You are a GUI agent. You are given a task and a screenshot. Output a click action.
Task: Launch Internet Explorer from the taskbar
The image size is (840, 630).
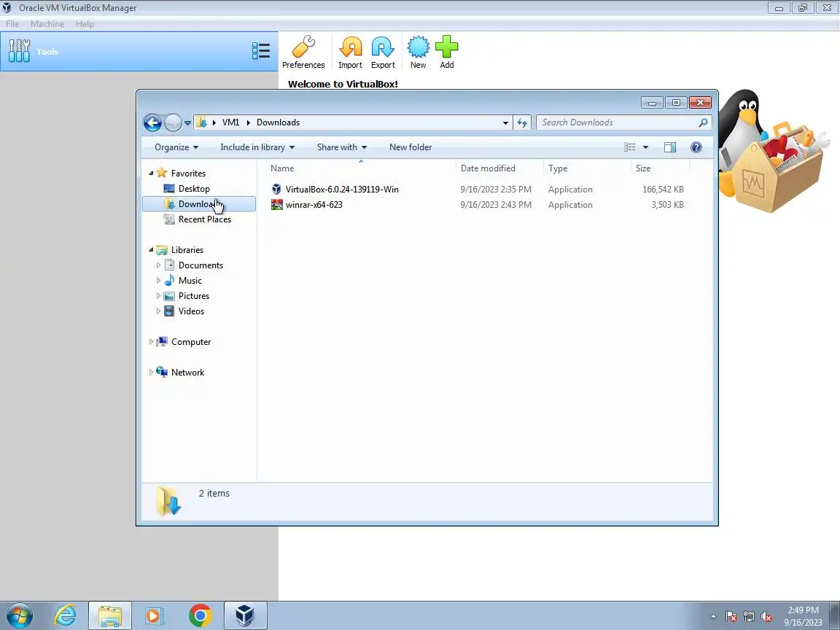(66, 616)
